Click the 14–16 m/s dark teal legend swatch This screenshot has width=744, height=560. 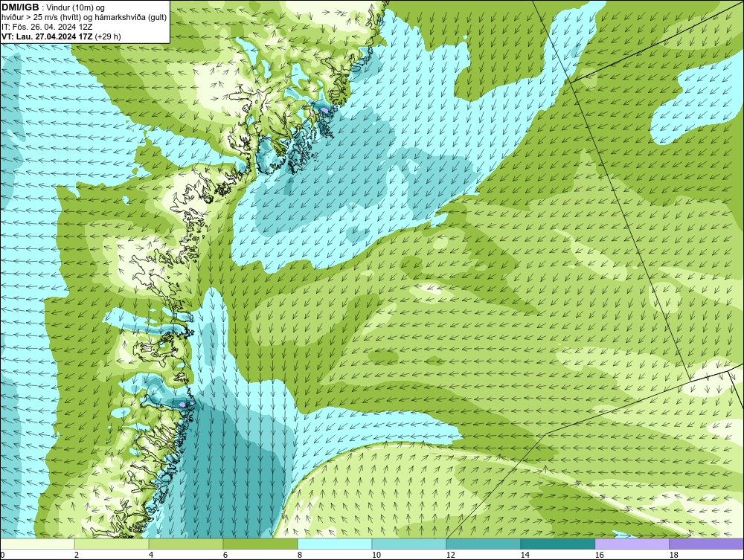557,544
